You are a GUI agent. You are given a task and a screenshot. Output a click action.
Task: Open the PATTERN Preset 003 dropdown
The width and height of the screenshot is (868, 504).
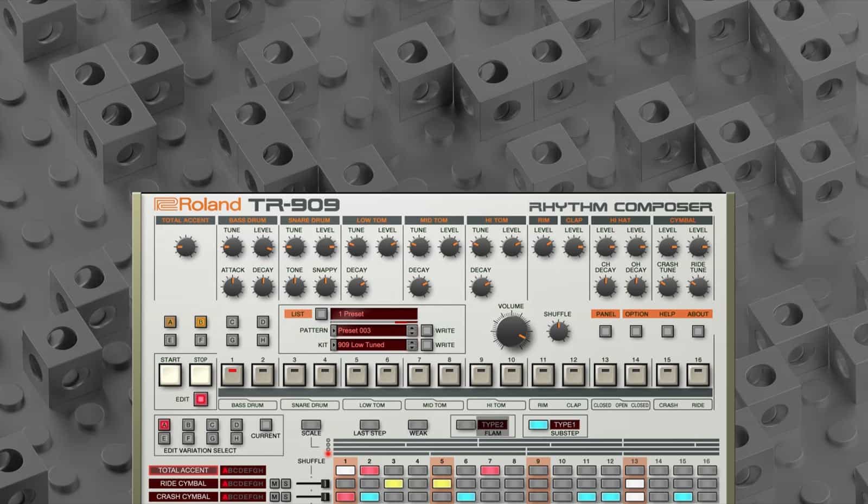[371, 330]
